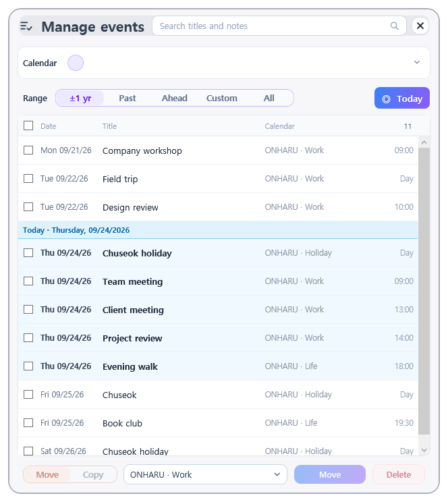Click the Delete button

(398, 474)
